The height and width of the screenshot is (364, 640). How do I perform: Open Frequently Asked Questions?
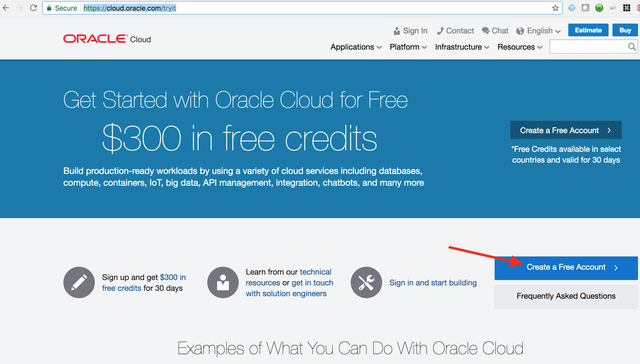tap(566, 296)
